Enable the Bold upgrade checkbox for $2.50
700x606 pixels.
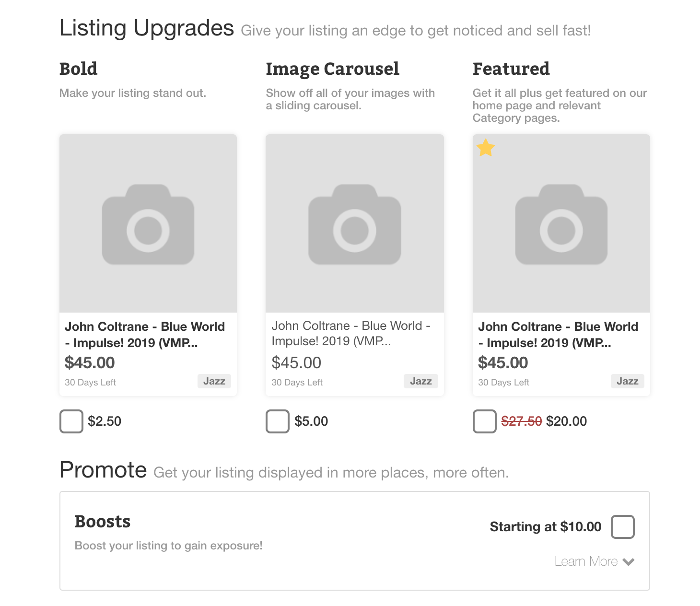click(x=71, y=421)
